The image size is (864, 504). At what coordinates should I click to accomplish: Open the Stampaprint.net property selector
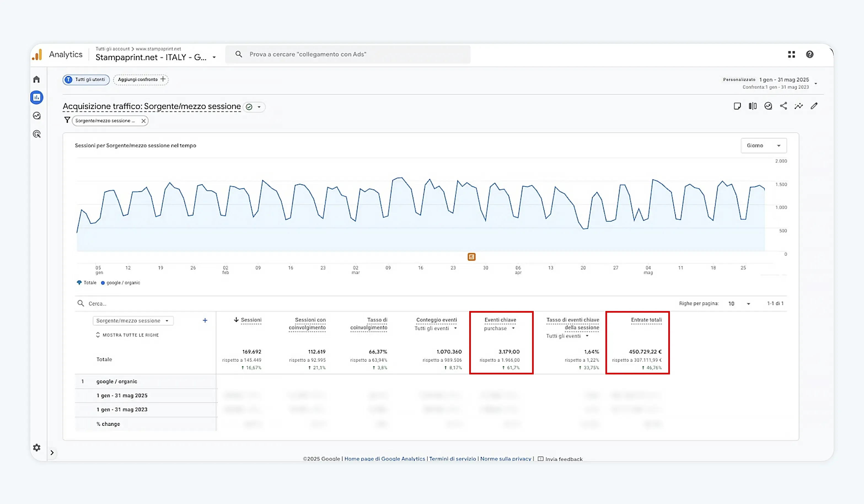(x=156, y=57)
